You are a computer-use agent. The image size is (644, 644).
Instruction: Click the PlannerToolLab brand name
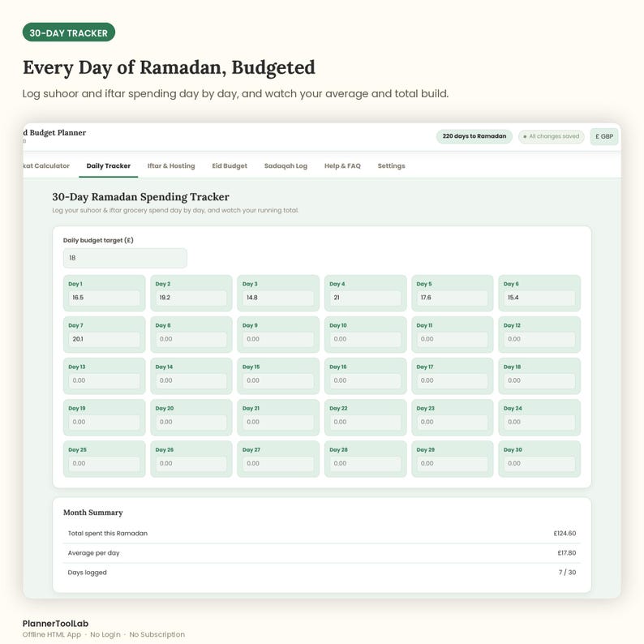pos(55,624)
